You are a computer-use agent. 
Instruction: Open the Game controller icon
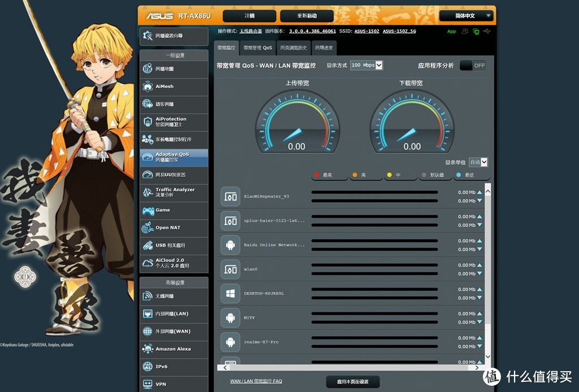[x=148, y=210]
